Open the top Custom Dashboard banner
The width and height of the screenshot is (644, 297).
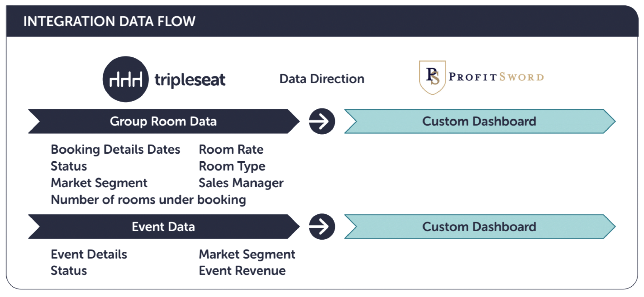tap(480, 121)
